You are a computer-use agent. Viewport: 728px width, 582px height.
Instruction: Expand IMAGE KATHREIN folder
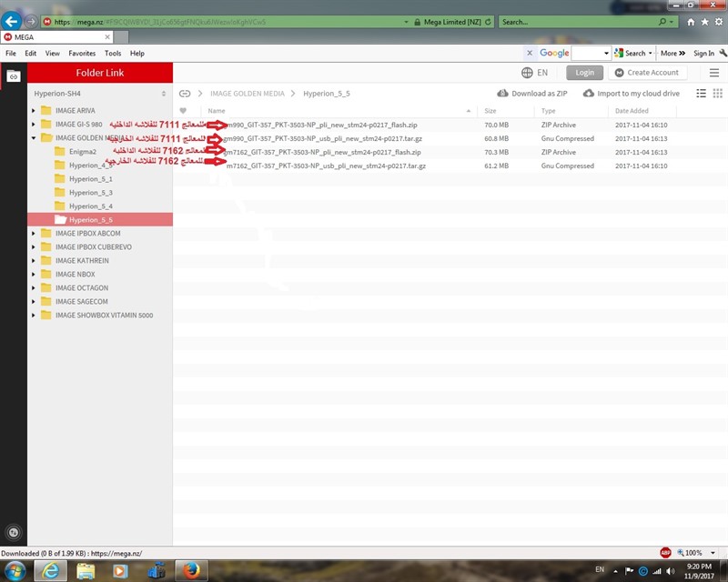(34, 261)
